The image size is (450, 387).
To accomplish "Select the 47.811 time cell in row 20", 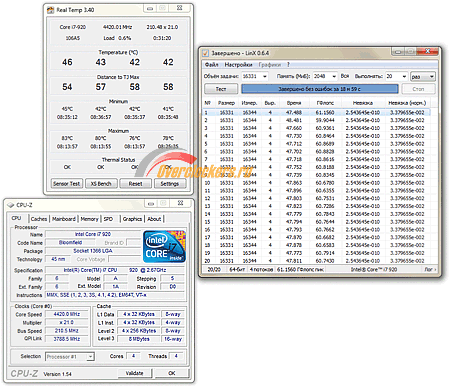I will pyautogui.click(x=294, y=261).
